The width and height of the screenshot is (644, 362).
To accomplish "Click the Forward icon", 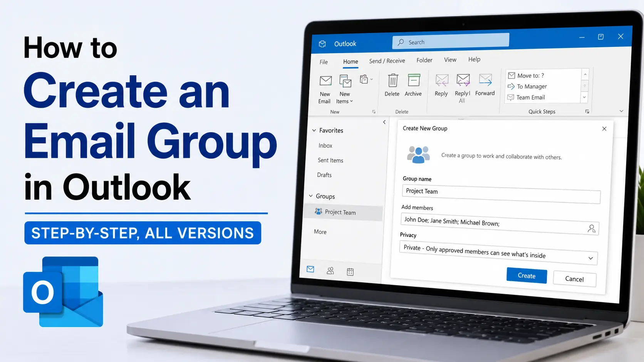I will (x=485, y=80).
